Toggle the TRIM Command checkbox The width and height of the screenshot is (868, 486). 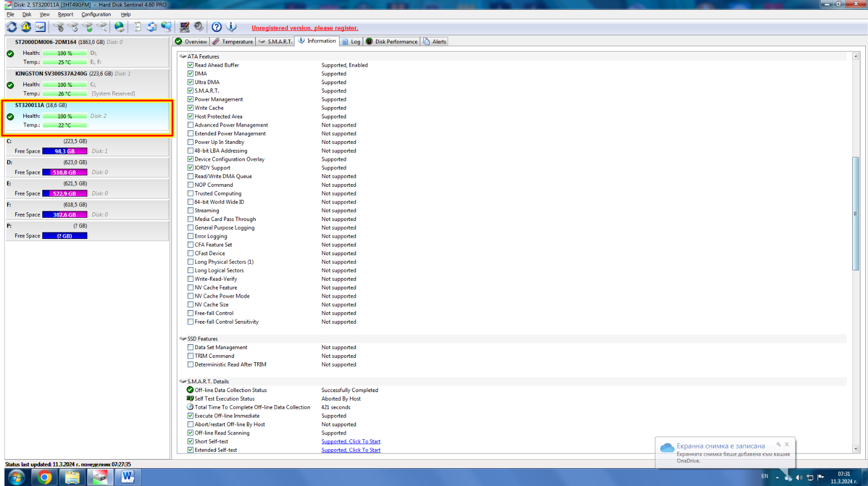190,356
